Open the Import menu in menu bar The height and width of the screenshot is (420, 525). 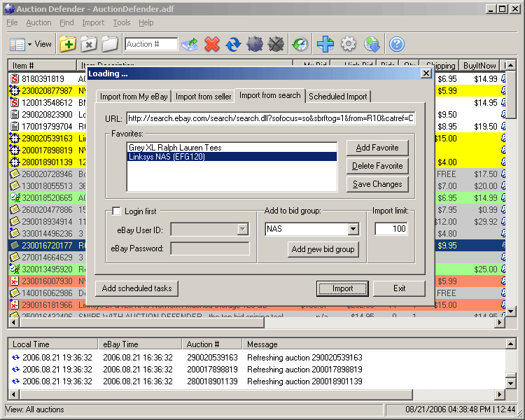tap(93, 22)
